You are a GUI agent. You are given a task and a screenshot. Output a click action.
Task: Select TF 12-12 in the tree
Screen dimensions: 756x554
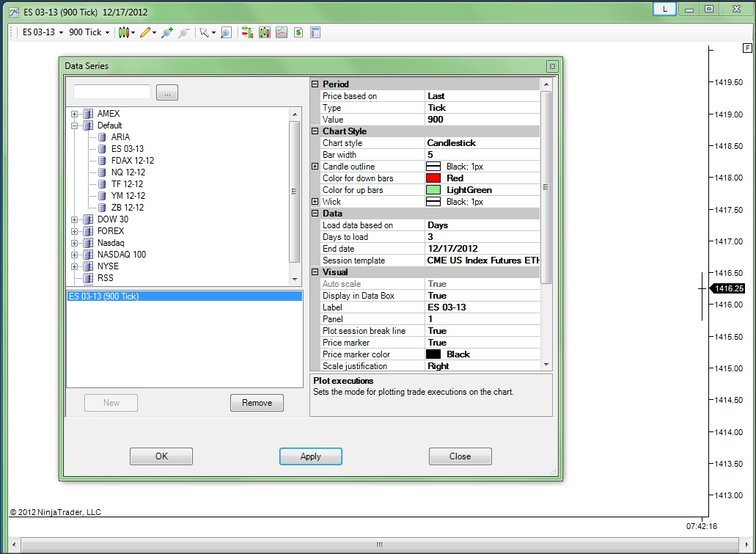click(x=127, y=184)
